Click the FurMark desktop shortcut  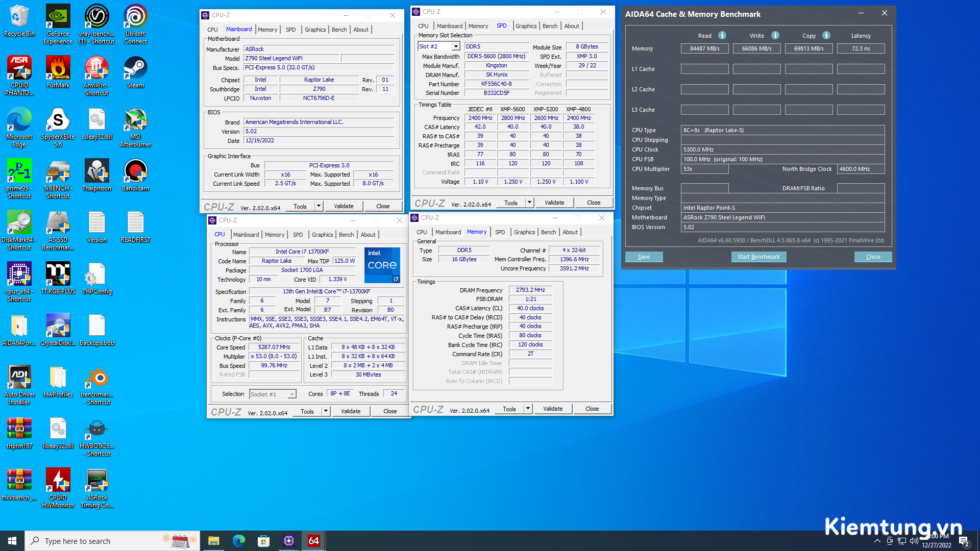[58, 72]
